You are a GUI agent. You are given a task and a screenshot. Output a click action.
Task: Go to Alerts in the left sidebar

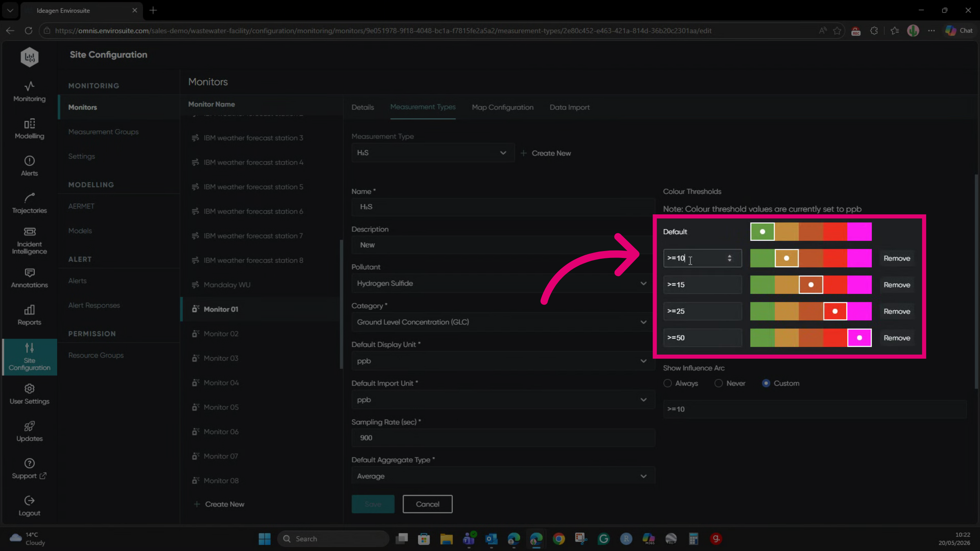(29, 166)
